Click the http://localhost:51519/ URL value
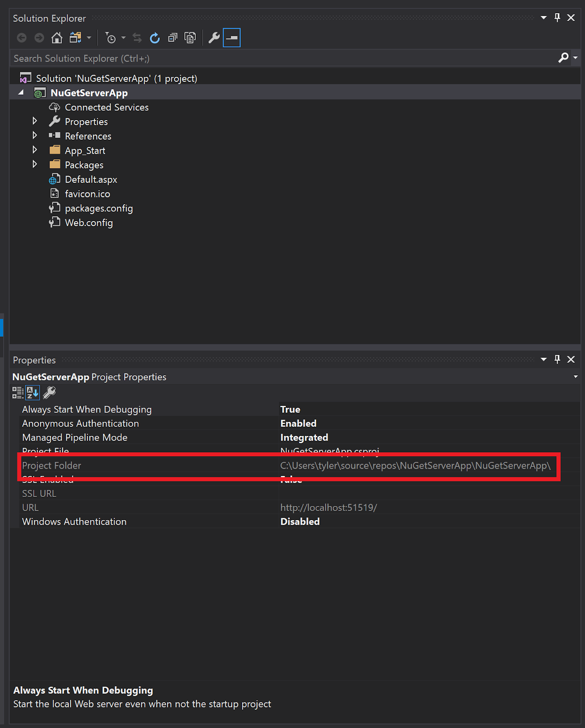Viewport: 585px width, 728px height. [x=329, y=508]
